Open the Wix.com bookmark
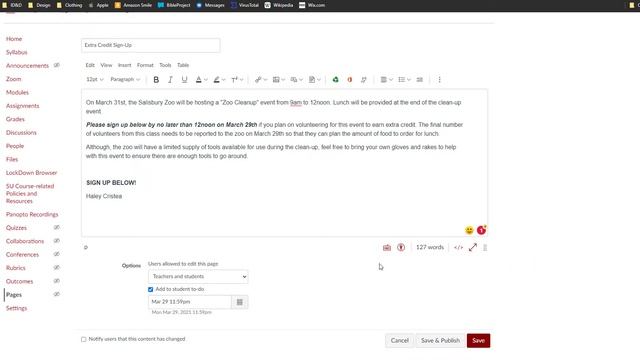The width and height of the screenshot is (640, 360). [x=312, y=5]
